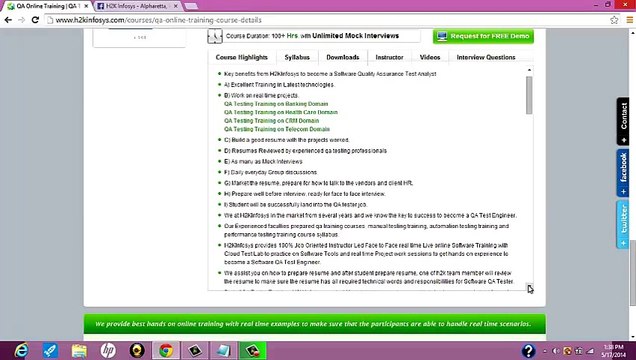This screenshot has height=360, width=636.
Task: Click the content panel scrollbar thumb
Action: tap(529, 95)
